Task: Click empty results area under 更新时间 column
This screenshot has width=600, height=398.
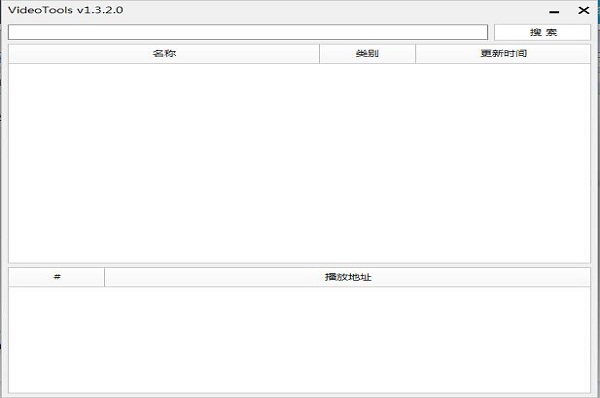Action: tap(503, 163)
